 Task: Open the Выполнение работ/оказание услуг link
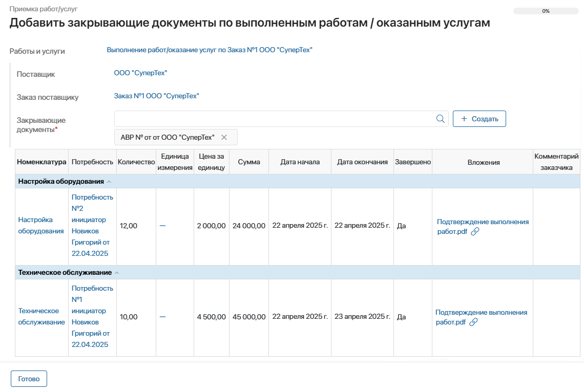[209, 50]
